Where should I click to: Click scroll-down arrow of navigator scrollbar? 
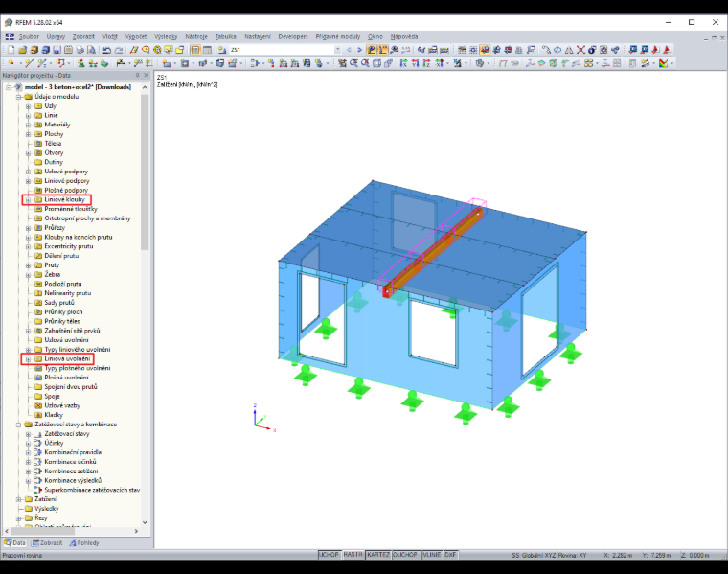tap(145, 522)
